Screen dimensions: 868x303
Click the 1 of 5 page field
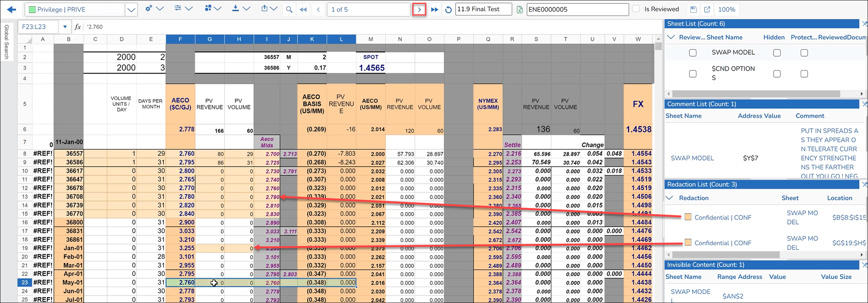point(369,9)
